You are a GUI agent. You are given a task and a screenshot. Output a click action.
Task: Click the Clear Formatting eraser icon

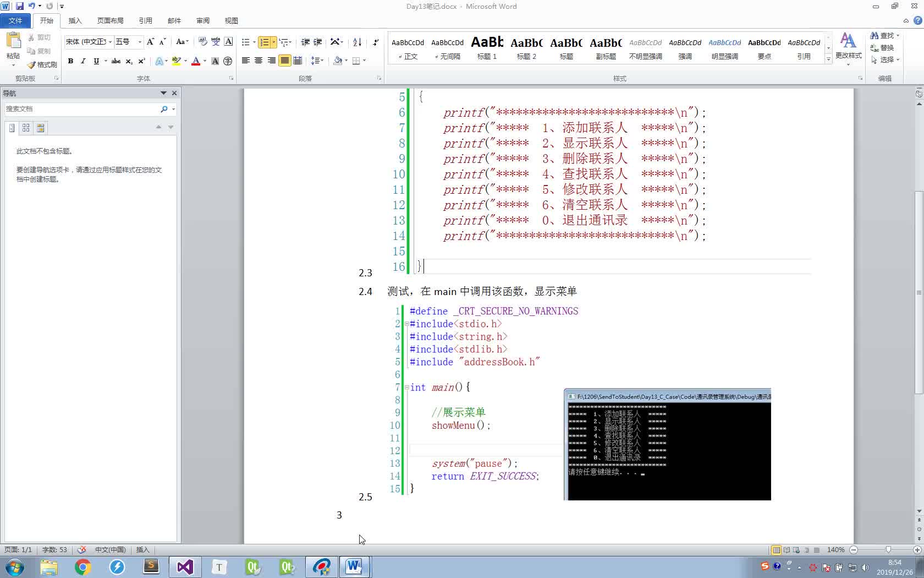coord(202,42)
